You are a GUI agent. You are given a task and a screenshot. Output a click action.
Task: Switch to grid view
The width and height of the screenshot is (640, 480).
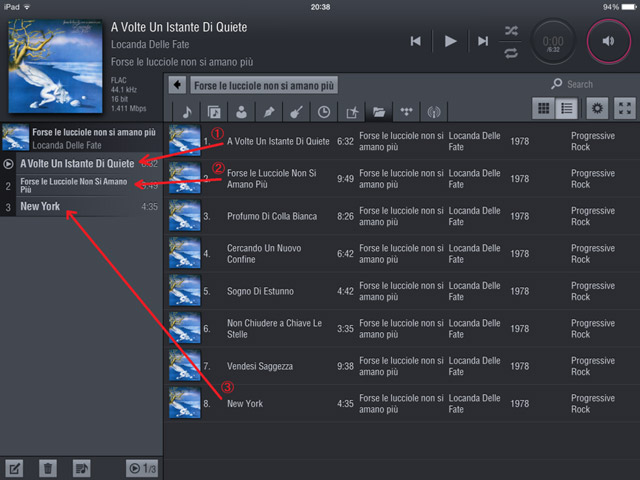(x=545, y=109)
